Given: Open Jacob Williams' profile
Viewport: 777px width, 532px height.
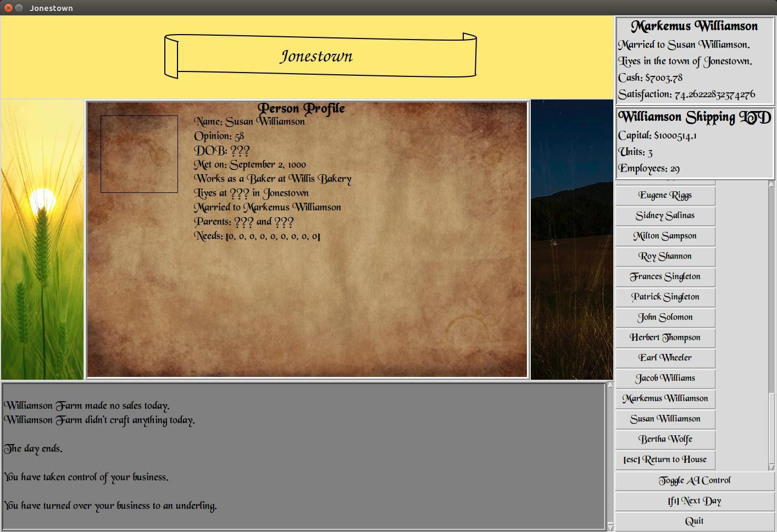Looking at the screenshot, I should pos(665,378).
